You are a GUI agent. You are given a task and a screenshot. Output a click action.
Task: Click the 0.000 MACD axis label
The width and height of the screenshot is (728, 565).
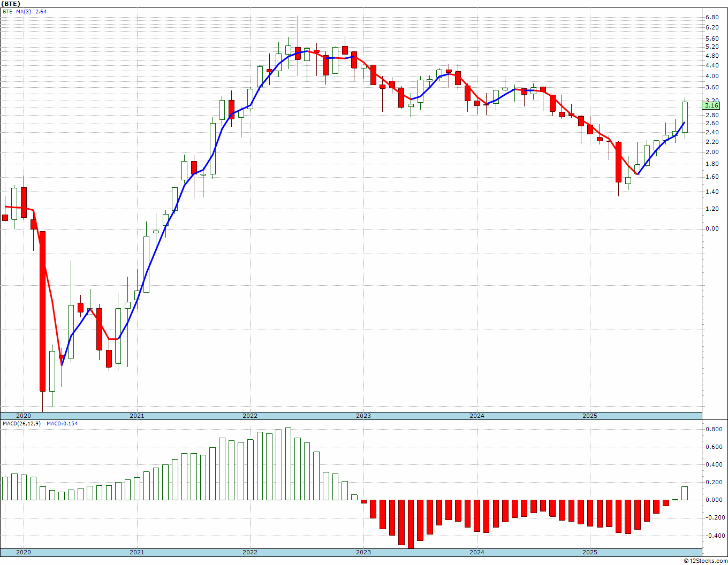713,500
